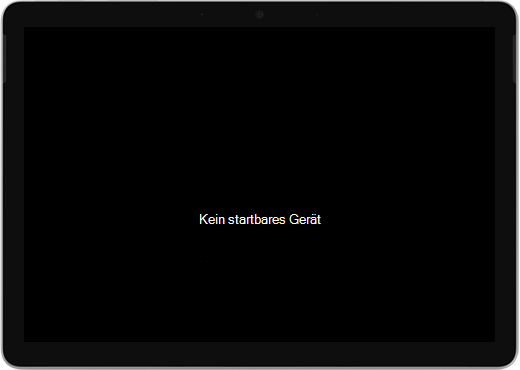Screen dimensions: 520x370
Task: Click the 'Kein startbares Gerät' message text
Action: tap(260, 220)
